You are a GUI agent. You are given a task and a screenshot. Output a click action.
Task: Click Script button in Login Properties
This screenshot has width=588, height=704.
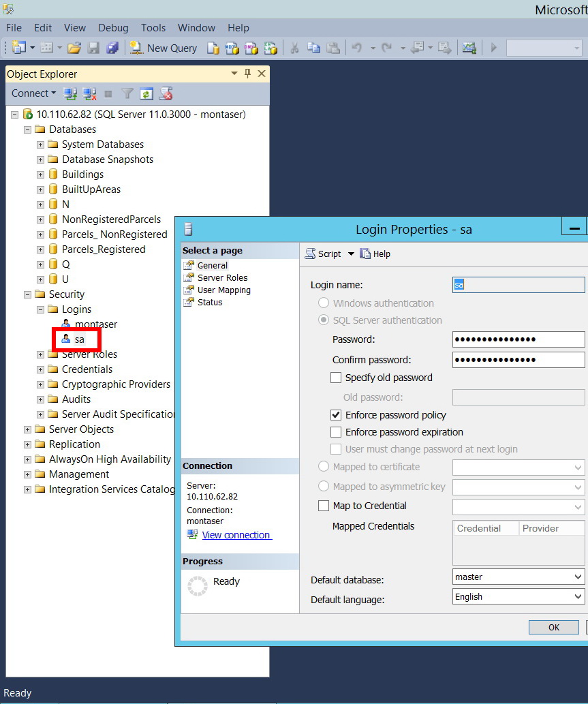[x=323, y=254]
